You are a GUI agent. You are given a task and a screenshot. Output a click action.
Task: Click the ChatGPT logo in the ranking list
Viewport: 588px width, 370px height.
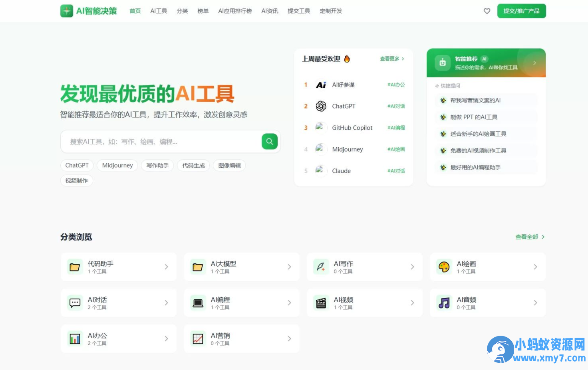(321, 106)
